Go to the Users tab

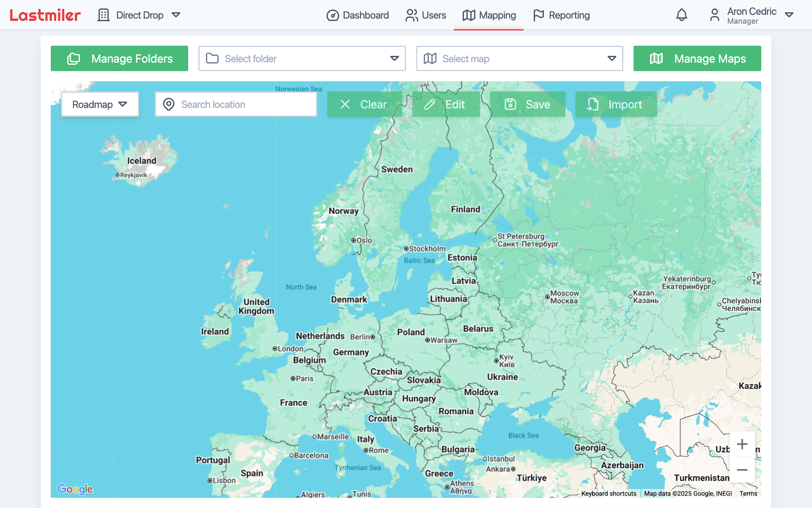[x=425, y=15]
